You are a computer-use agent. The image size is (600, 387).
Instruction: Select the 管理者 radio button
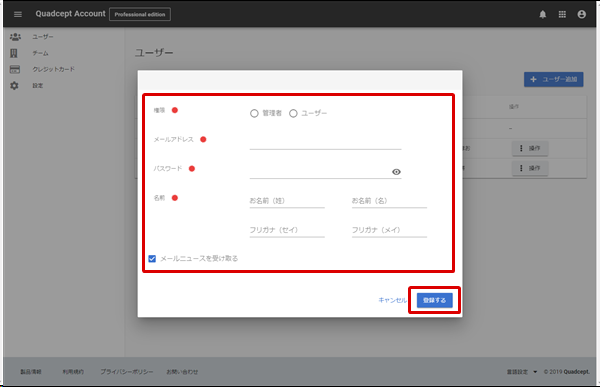tap(254, 113)
